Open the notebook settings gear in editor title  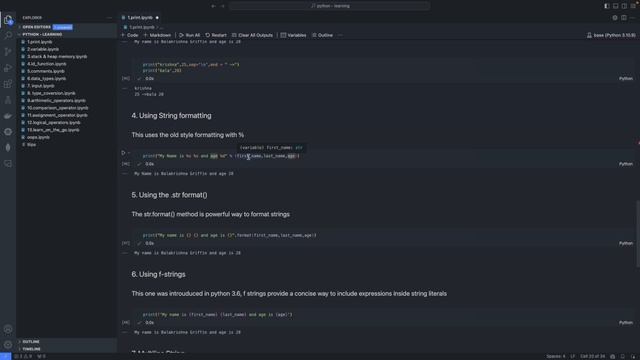(x=615, y=18)
